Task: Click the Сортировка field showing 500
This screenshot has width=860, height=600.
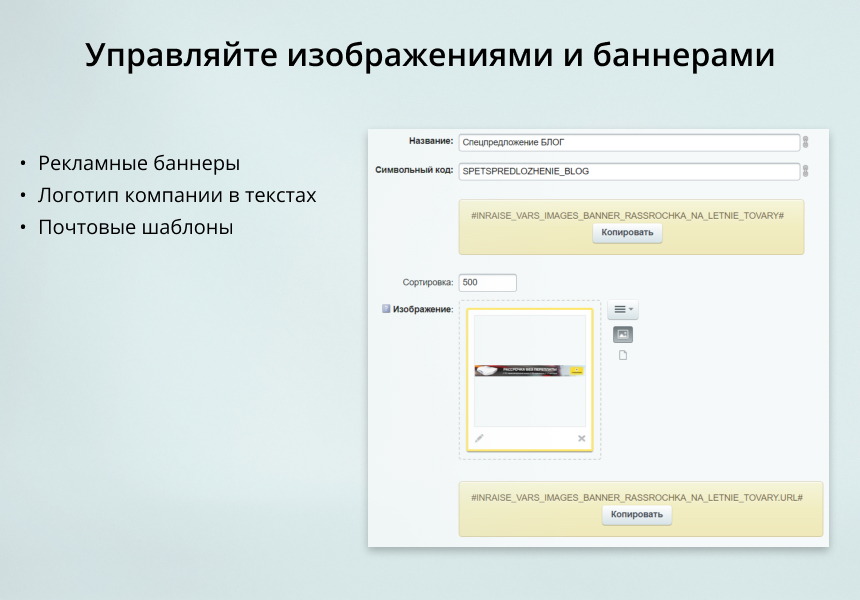Action: (x=486, y=282)
